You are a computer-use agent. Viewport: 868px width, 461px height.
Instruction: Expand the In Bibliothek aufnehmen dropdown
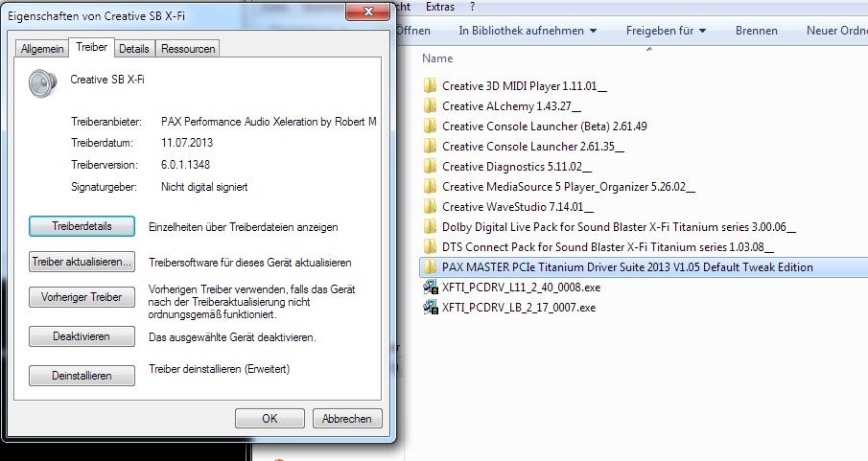point(528,31)
